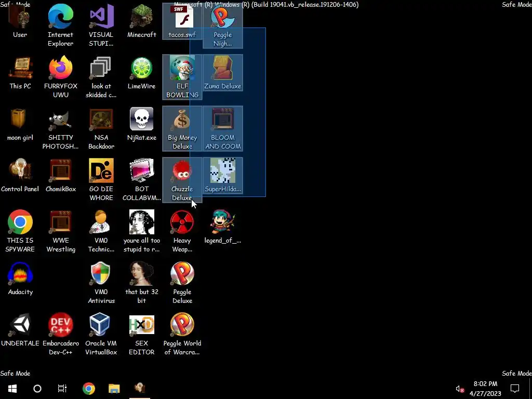Click the Heavy Weap... shortcut
532x399 pixels.
pos(182,231)
